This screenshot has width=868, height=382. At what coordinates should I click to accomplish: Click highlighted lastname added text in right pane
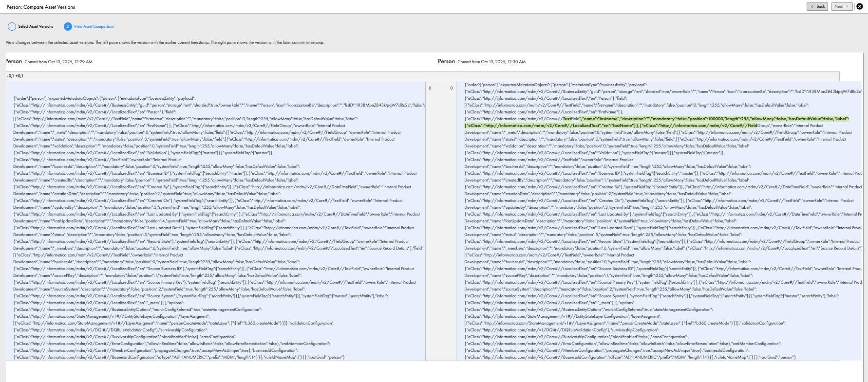coord(657,122)
